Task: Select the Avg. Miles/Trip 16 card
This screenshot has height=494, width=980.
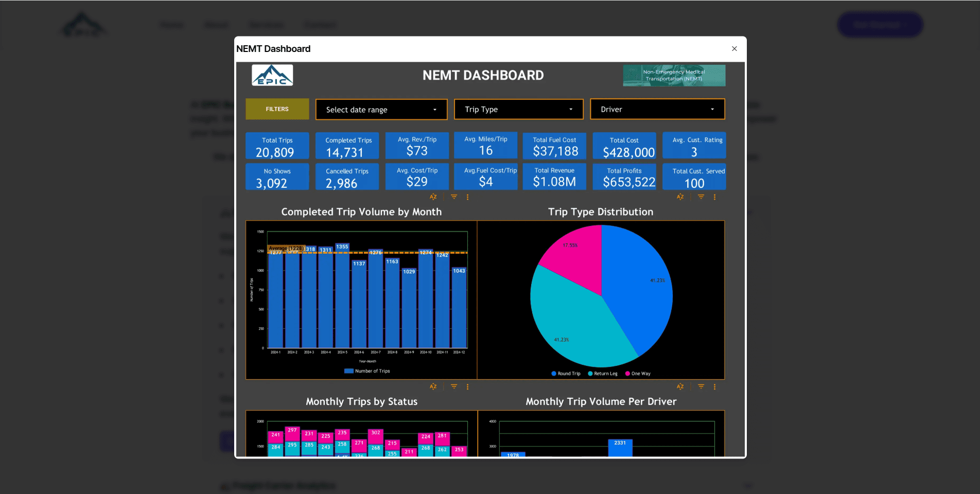Action: point(485,146)
